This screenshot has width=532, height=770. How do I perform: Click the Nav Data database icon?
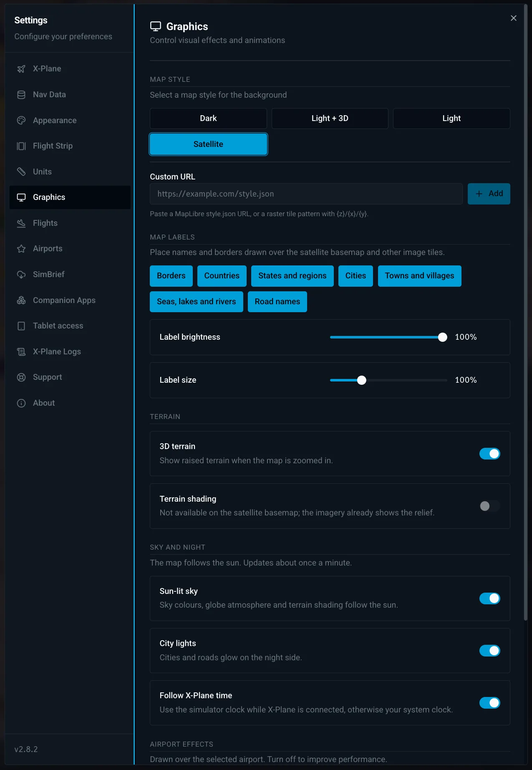tap(21, 95)
